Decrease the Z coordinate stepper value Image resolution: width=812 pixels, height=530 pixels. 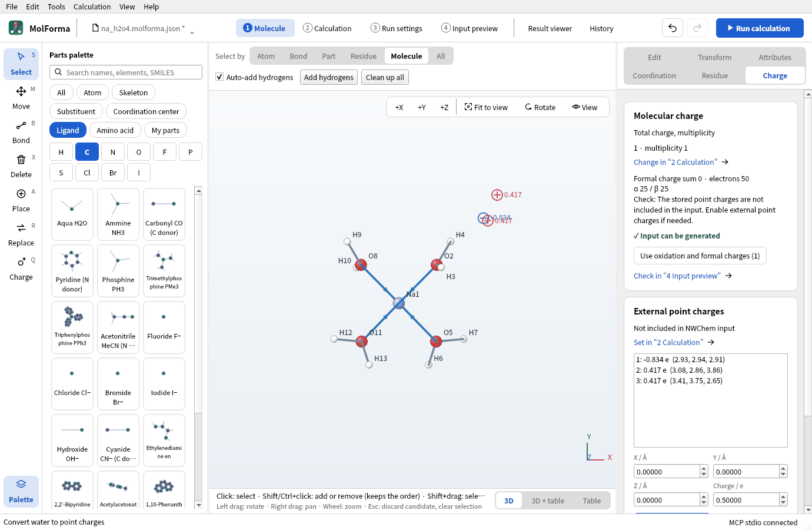tap(704, 503)
